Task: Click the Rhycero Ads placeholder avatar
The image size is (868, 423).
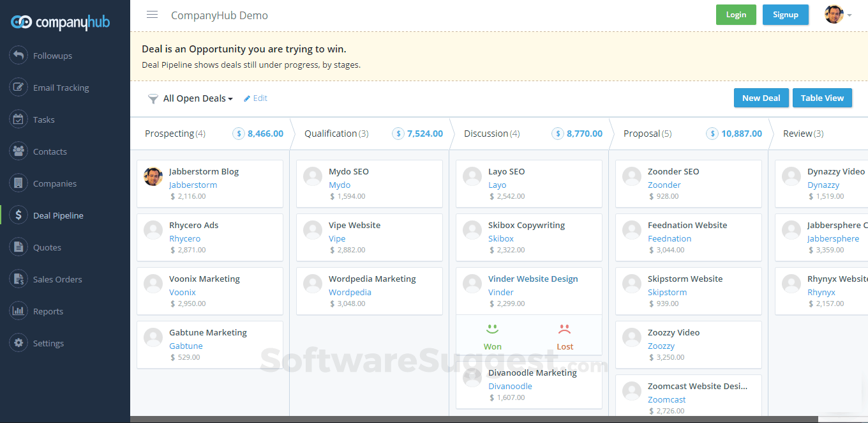Action: [x=153, y=230]
